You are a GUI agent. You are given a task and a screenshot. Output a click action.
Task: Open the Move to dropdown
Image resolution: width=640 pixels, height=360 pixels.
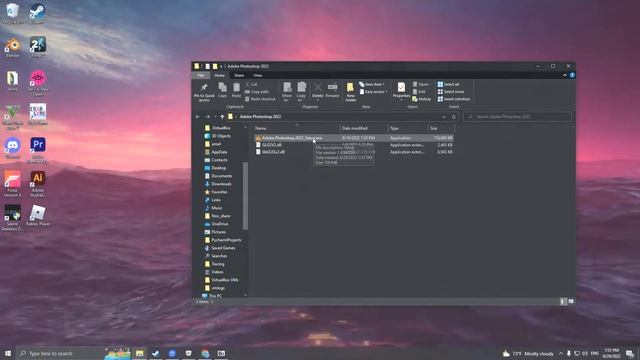[x=287, y=92]
